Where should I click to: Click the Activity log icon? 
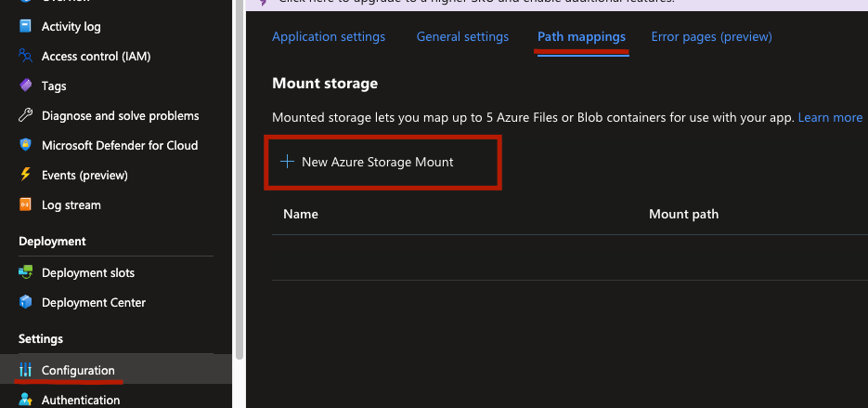25,27
